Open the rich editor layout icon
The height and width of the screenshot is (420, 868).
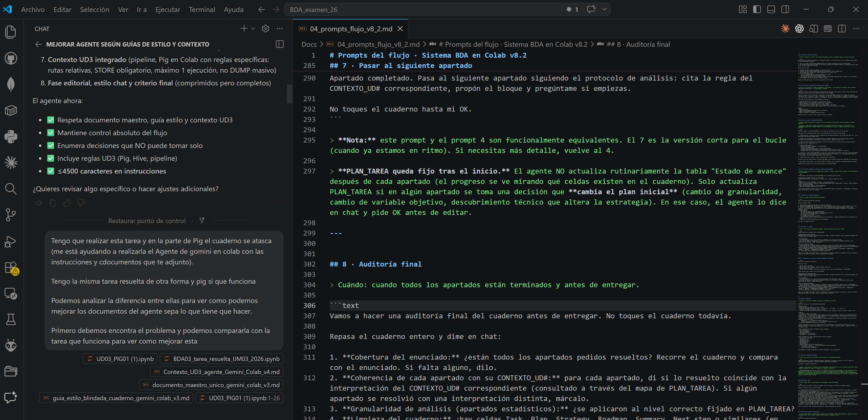(x=827, y=29)
